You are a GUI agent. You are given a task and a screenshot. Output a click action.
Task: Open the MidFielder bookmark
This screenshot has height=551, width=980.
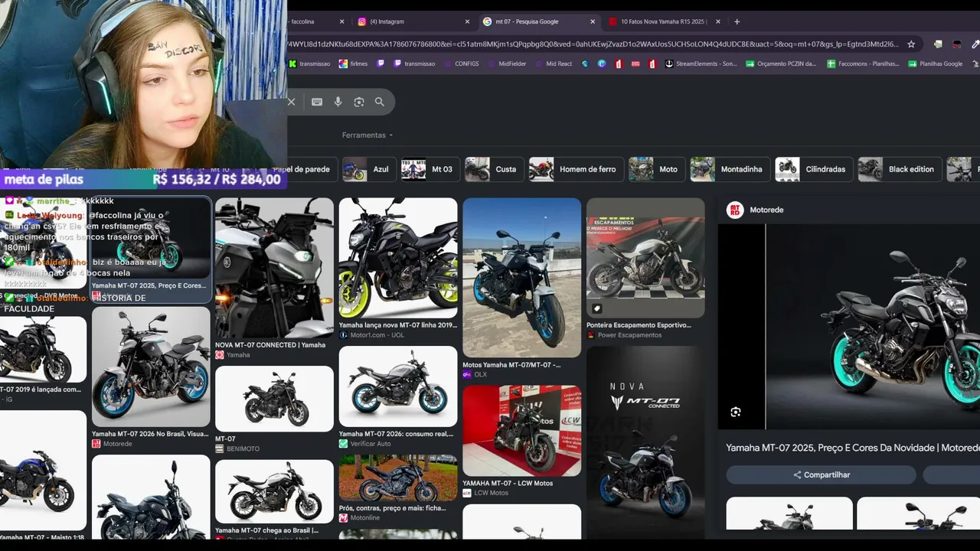(506, 64)
